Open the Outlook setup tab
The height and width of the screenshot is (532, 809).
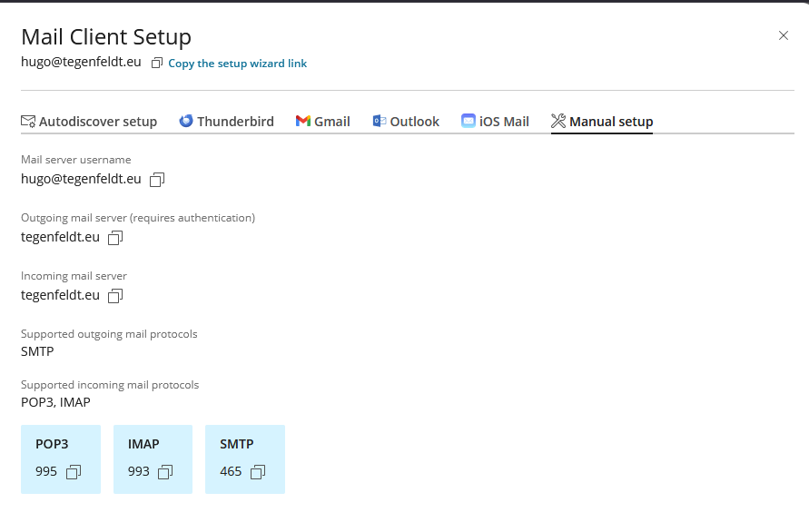pos(414,122)
